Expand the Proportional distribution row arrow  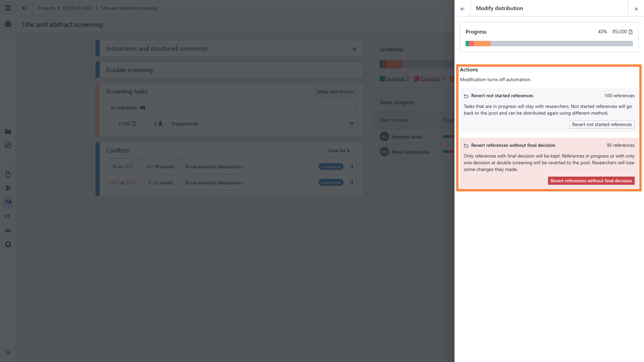click(x=351, y=123)
